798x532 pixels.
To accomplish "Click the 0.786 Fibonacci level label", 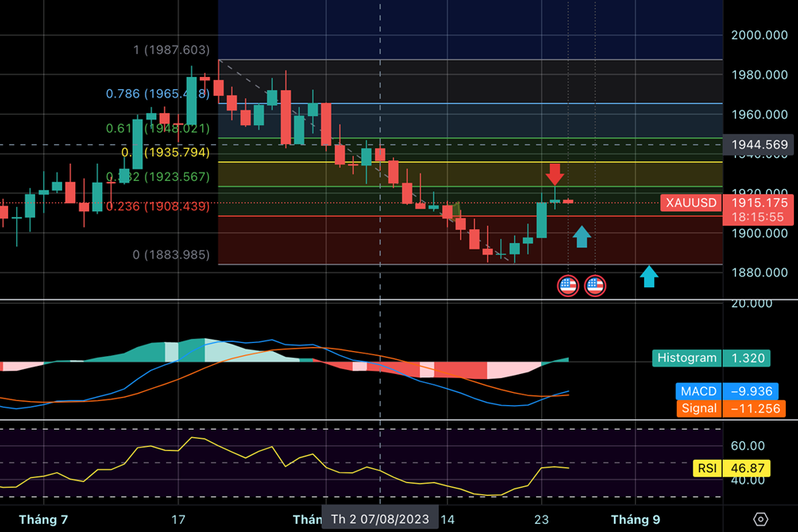I will coord(158,94).
